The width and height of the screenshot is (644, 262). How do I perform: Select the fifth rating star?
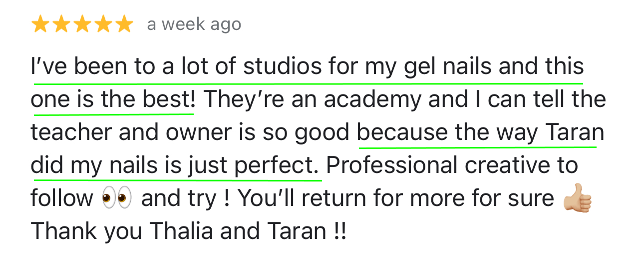coord(124,24)
